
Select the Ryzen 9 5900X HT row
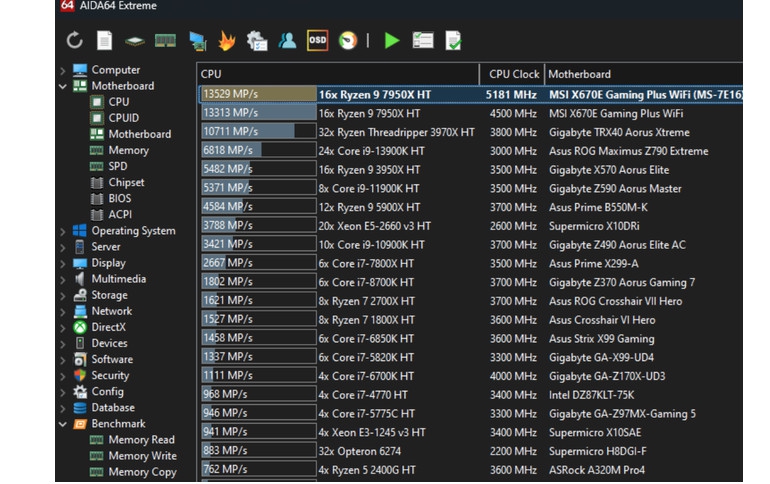point(470,207)
